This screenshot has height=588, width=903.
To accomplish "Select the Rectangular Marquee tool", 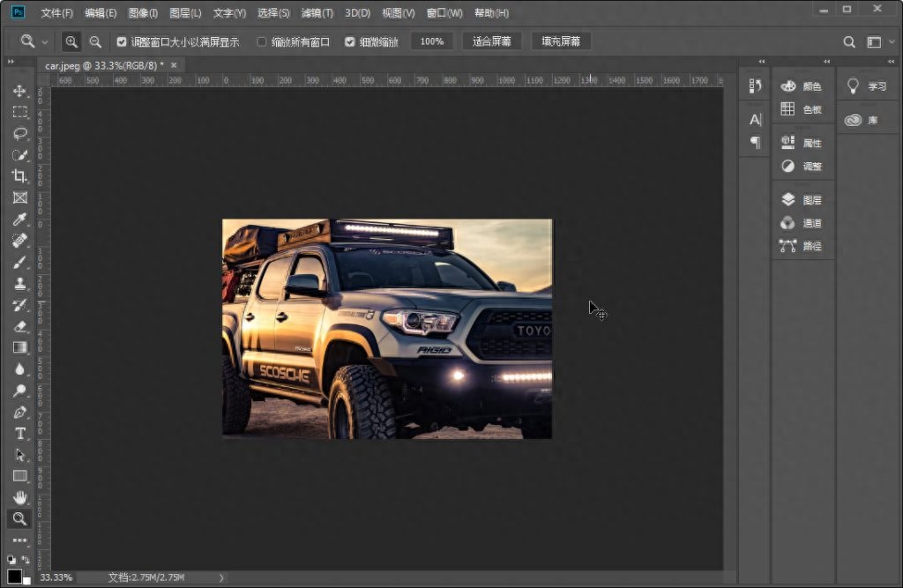I will [19, 112].
